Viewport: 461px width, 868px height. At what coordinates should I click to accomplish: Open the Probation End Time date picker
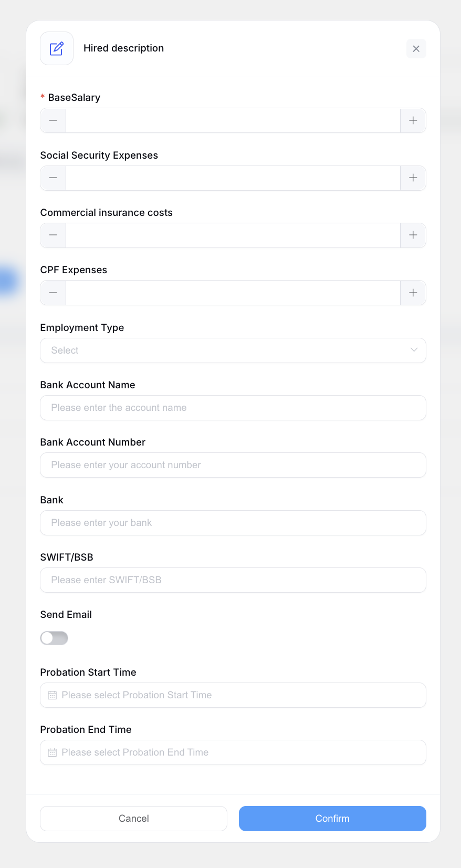(x=233, y=752)
